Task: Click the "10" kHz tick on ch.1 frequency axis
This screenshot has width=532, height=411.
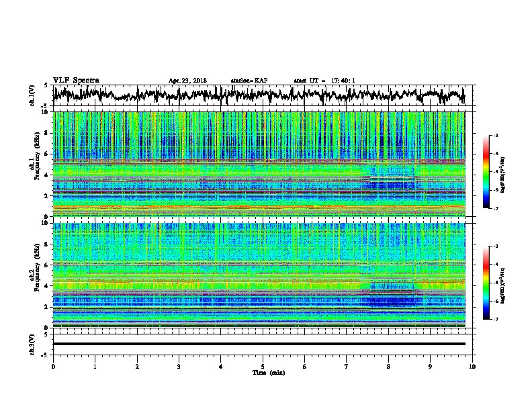Action: 45,113
